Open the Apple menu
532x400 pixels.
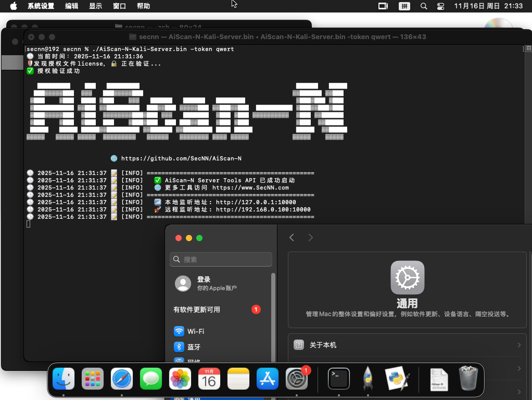[x=14, y=6]
